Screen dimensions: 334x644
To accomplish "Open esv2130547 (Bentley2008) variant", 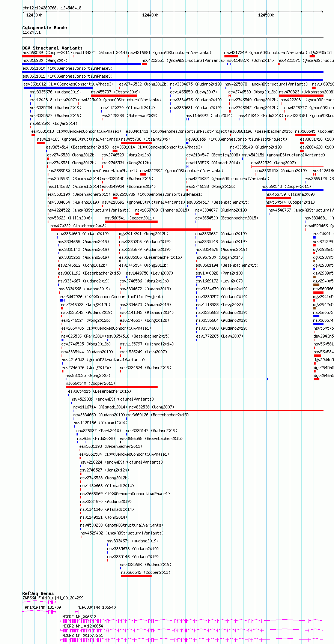I will [x=213, y=155].
